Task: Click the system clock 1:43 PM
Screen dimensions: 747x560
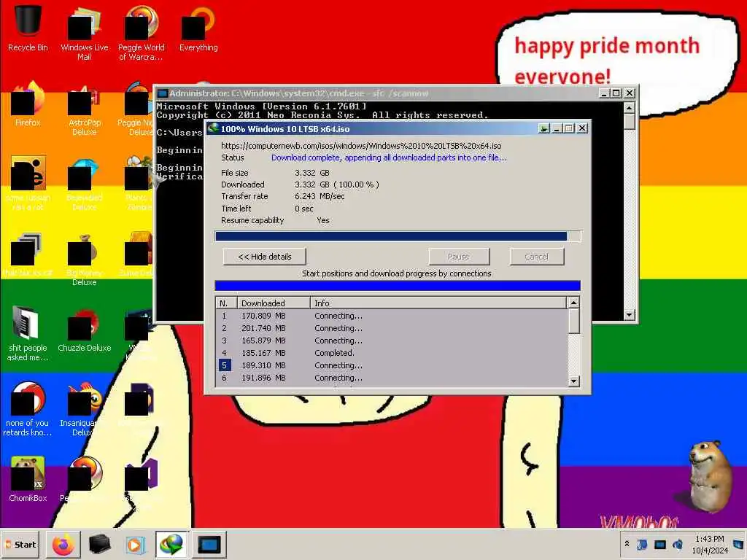Action: (x=709, y=539)
